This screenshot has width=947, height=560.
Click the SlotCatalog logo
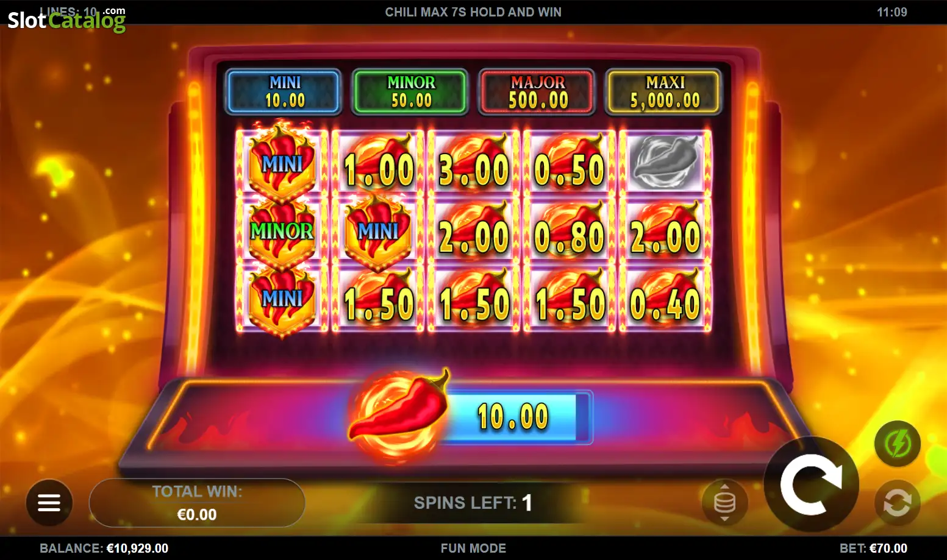click(66, 19)
